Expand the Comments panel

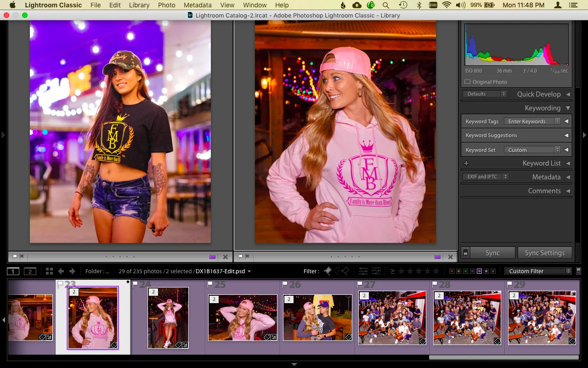(x=568, y=191)
